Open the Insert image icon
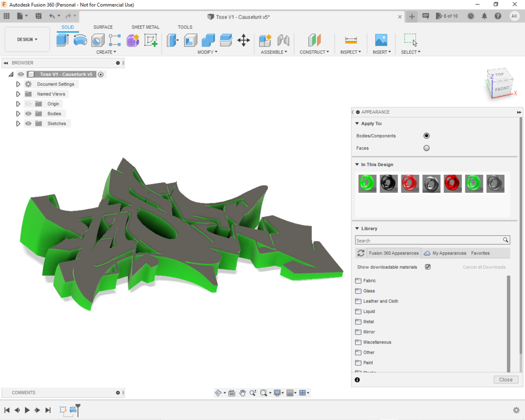 pyautogui.click(x=381, y=40)
